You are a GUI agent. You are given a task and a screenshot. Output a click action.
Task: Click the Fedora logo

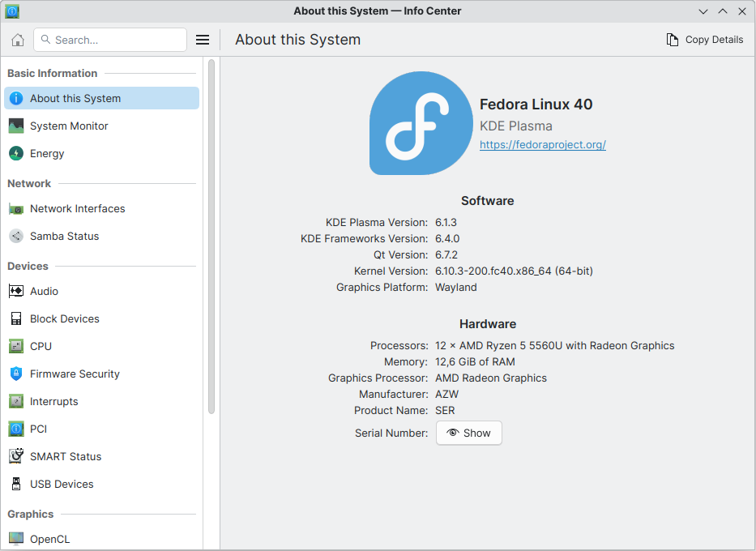coord(421,123)
